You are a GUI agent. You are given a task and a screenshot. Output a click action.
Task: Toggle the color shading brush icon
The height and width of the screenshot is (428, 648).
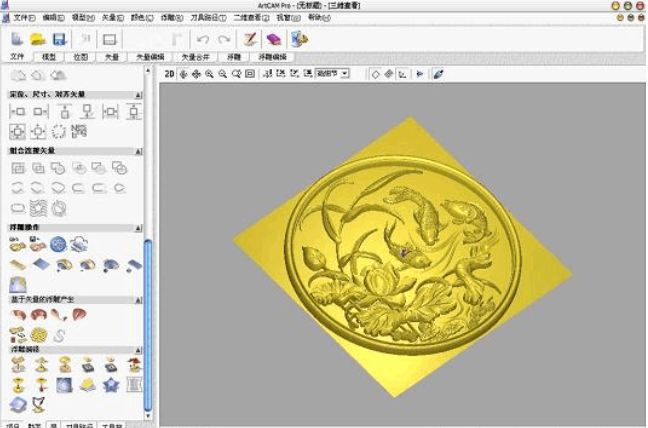(x=438, y=74)
